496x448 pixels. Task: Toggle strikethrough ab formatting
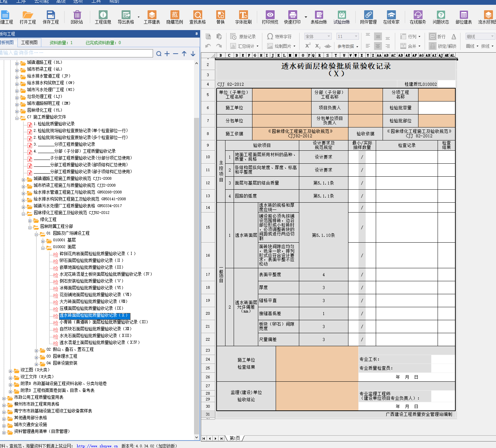[x=328, y=46]
